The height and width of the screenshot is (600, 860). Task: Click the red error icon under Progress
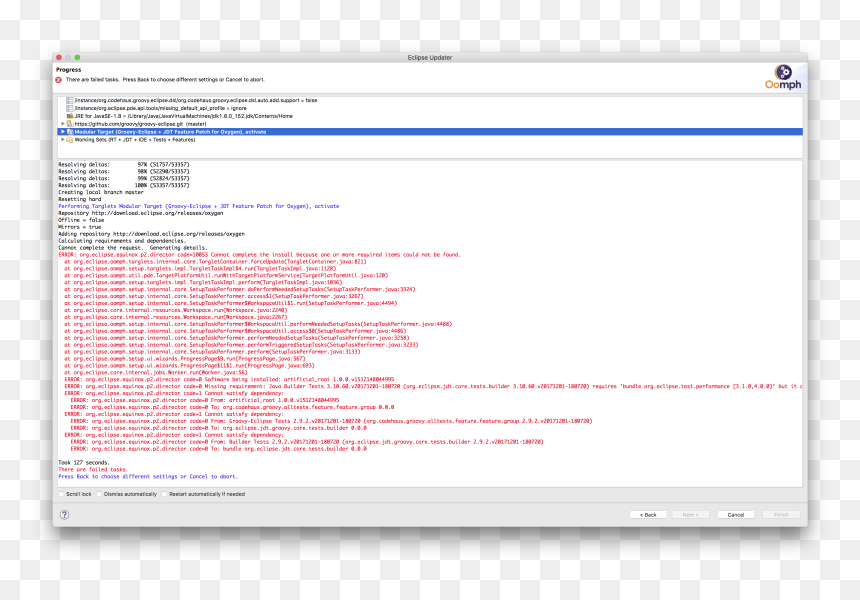[59, 80]
